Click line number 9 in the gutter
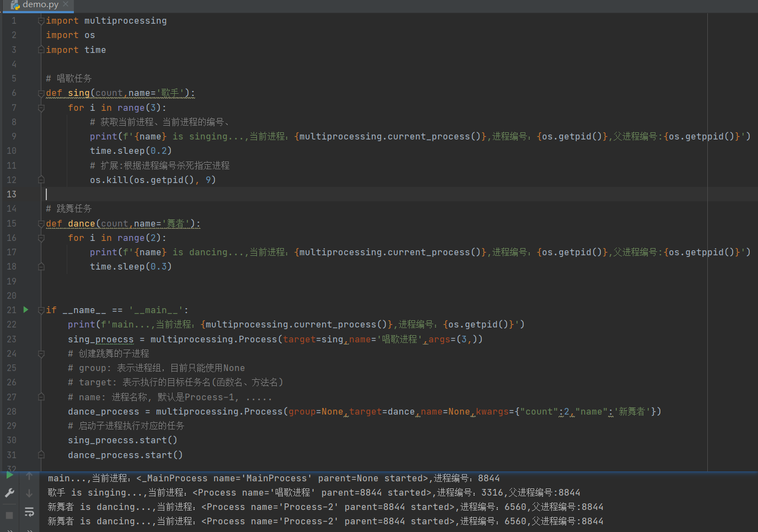Screen dimensions: 758x532 click(14, 136)
